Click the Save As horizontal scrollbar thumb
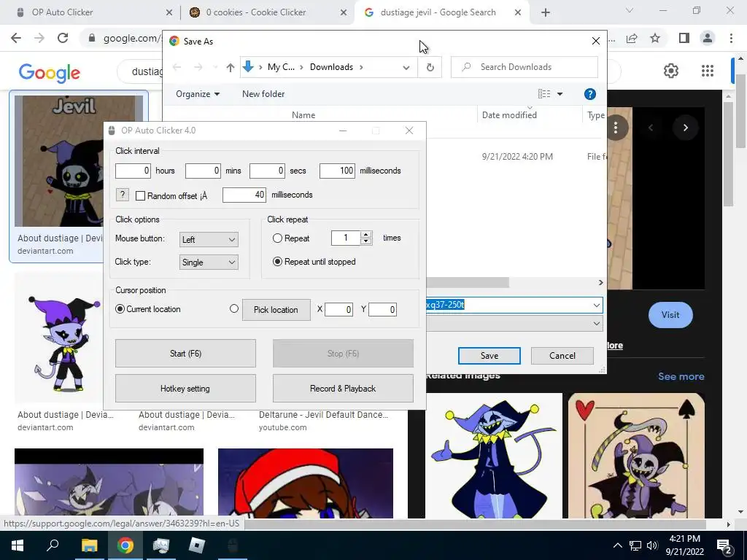The height and width of the screenshot is (560, 747). point(468,282)
